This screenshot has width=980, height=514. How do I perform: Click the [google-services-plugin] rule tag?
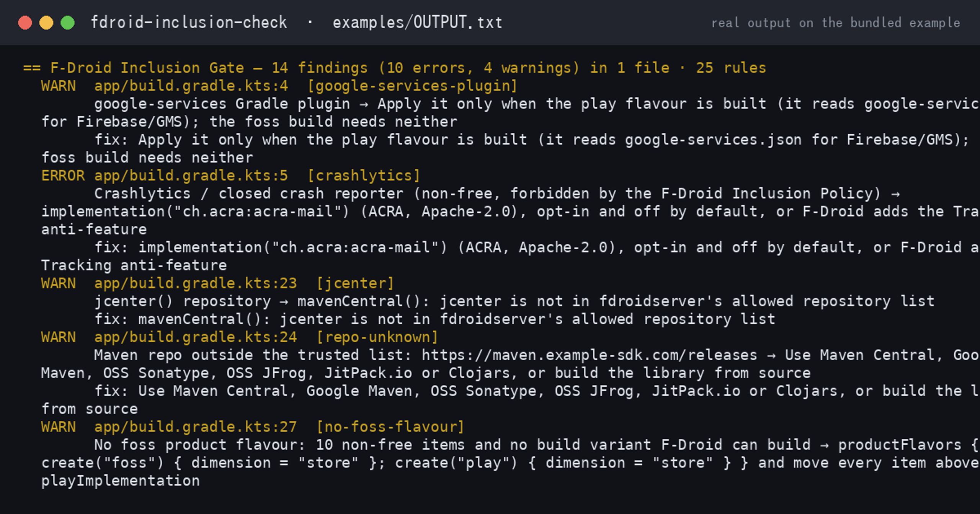point(412,86)
